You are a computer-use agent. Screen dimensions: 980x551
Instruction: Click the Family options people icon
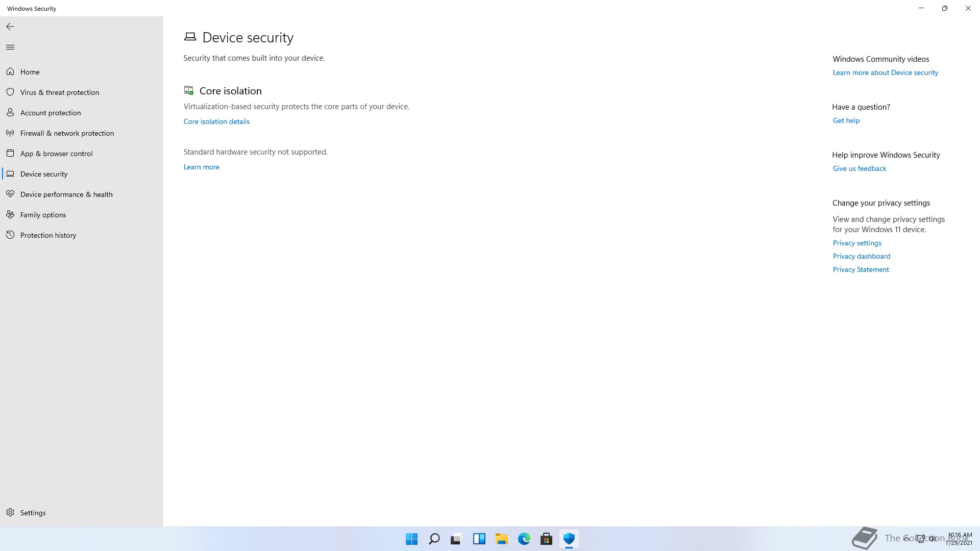[x=10, y=215]
